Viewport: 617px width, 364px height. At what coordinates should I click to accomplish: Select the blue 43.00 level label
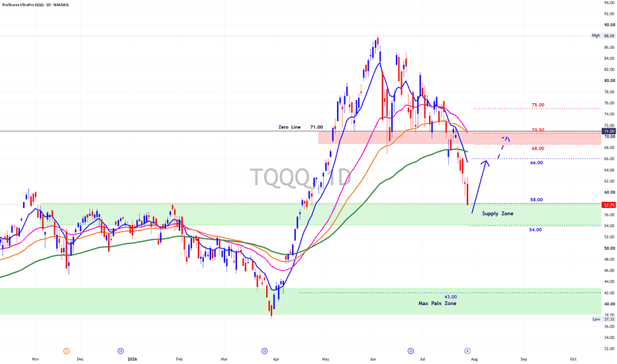click(x=451, y=296)
